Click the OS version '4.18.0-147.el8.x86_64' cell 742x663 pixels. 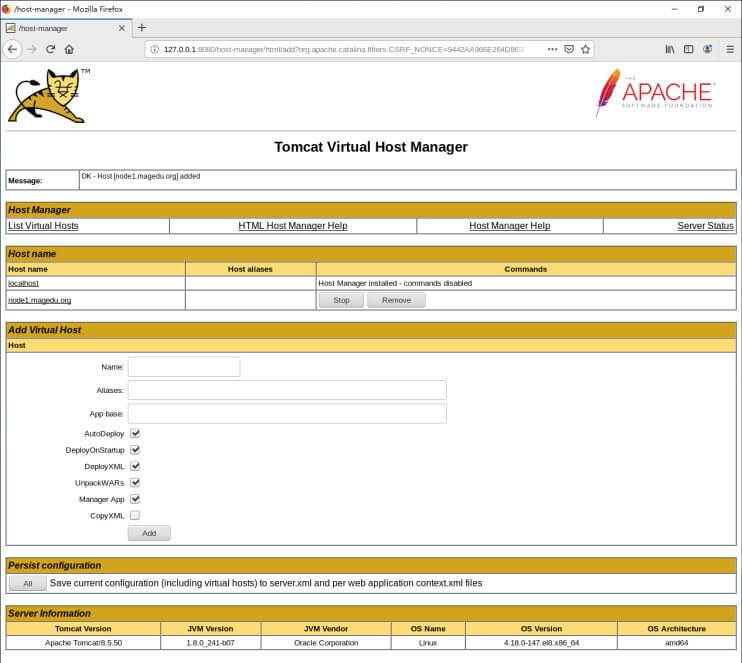click(x=541, y=643)
